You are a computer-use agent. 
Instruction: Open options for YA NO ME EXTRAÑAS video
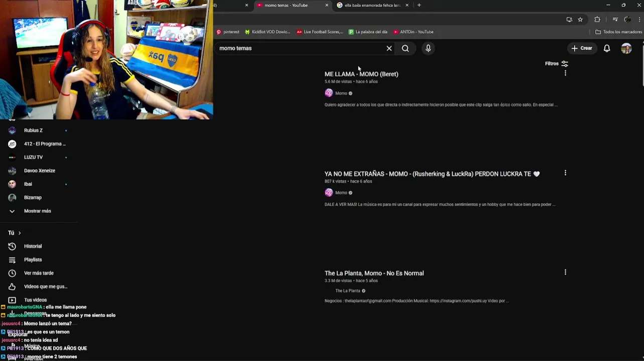point(565,173)
